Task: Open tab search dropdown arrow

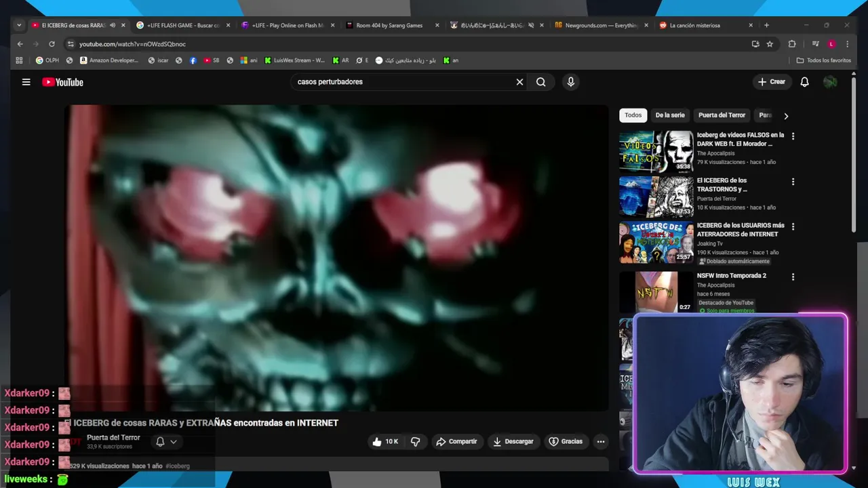Action: pos(19,25)
